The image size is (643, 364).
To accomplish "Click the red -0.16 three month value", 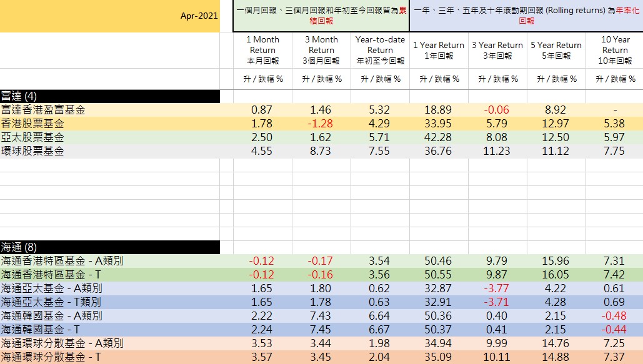I will click(321, 275).
